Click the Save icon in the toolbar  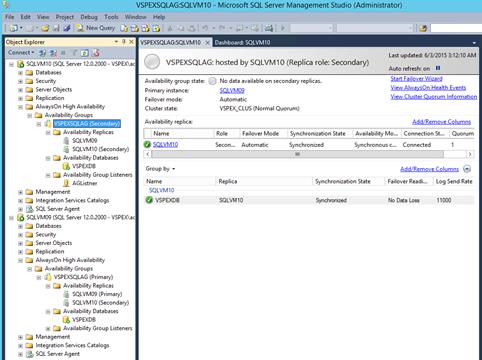tap(56, 28)
